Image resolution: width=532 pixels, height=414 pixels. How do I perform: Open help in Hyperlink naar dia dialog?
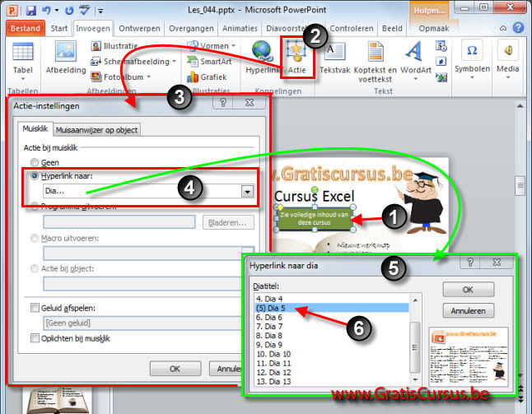pos(470,262)
